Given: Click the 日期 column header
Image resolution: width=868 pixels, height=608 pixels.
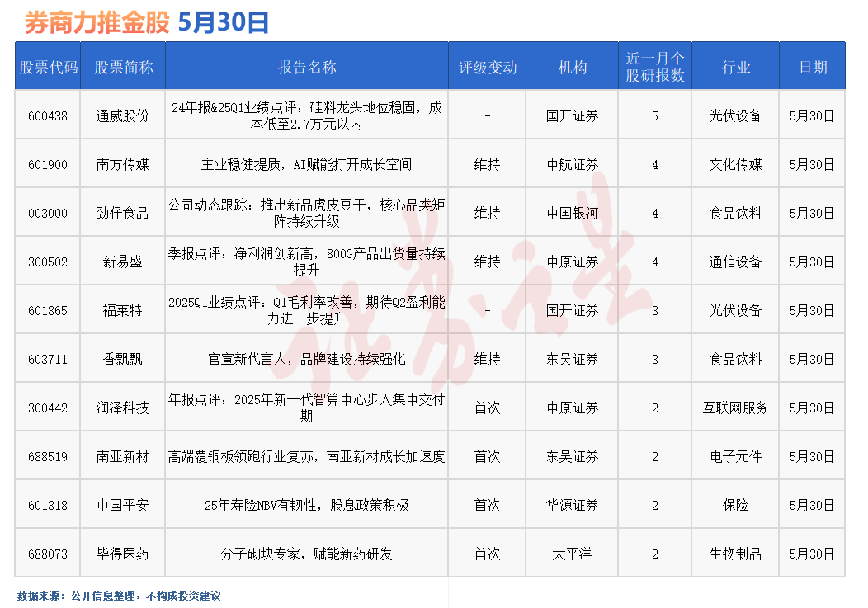Looking at the screenshot, I should (813, 67).
